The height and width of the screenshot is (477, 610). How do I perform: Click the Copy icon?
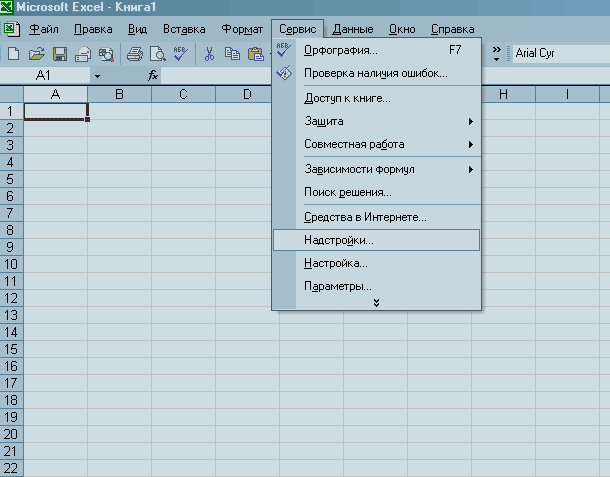click(232, 54)
